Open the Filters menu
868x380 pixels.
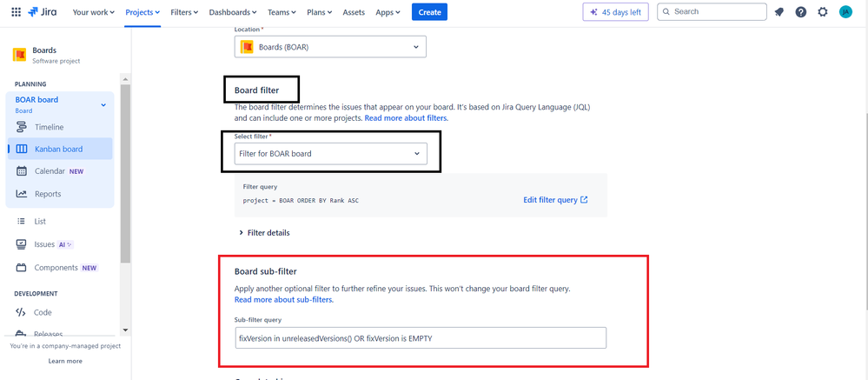pos(184,12)
